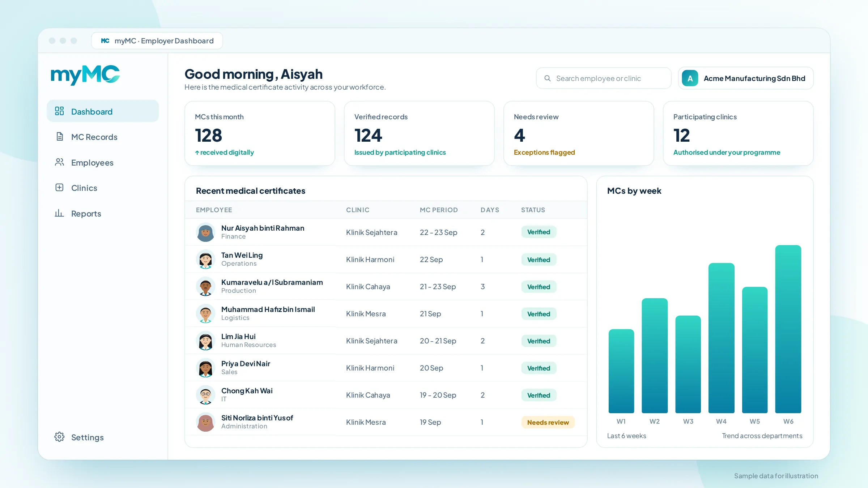The height and width of the screenshot is (488, 868).
Task: Select the W5 bar in the chart
Action: point(755,350)
